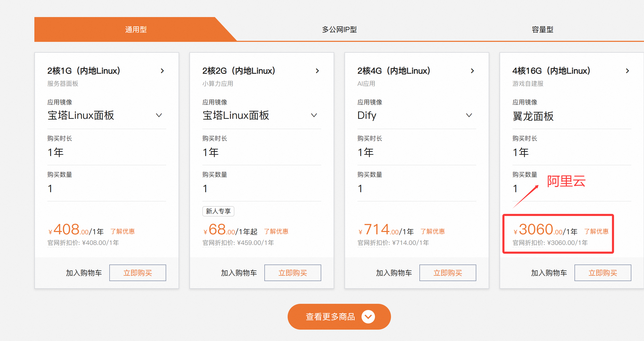Screen dimensions: 644x341
Task: Switch to the 容量型 tab
Action: tap(542, 29)
